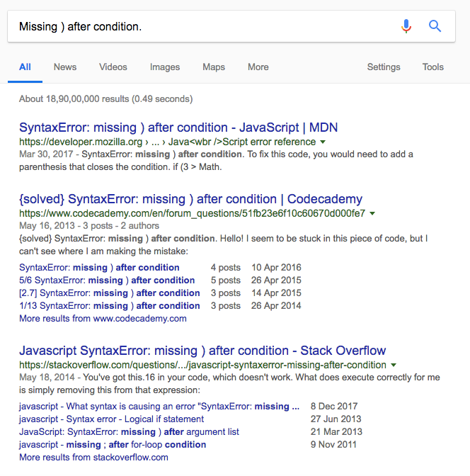Click the voice search microphone icon

click(x=406, y=26)
